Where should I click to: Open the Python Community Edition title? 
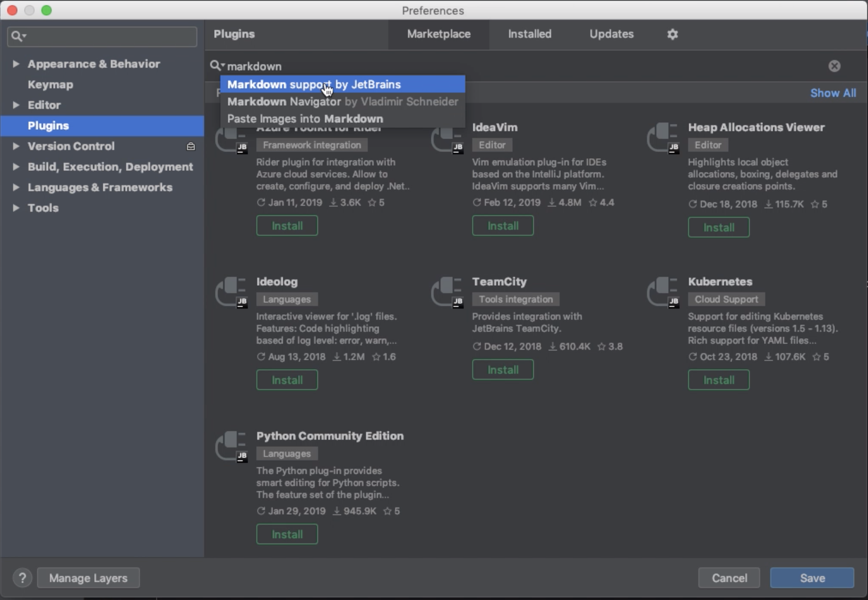[330, 436]
